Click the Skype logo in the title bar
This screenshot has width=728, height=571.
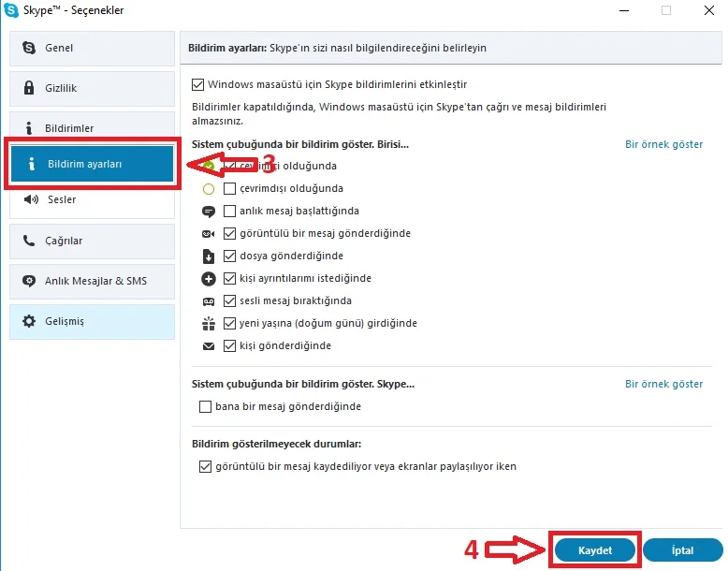tap(10, 9)
